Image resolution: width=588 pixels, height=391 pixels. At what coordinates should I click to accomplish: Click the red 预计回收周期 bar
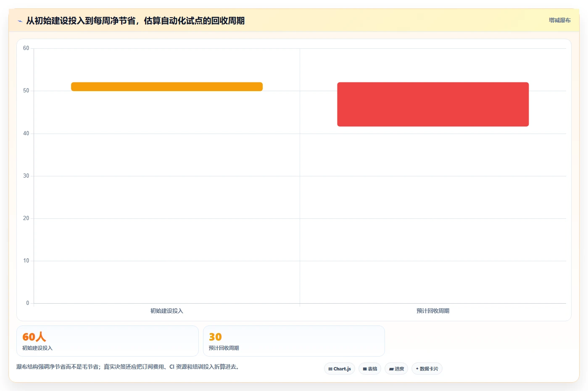(433, 104)
